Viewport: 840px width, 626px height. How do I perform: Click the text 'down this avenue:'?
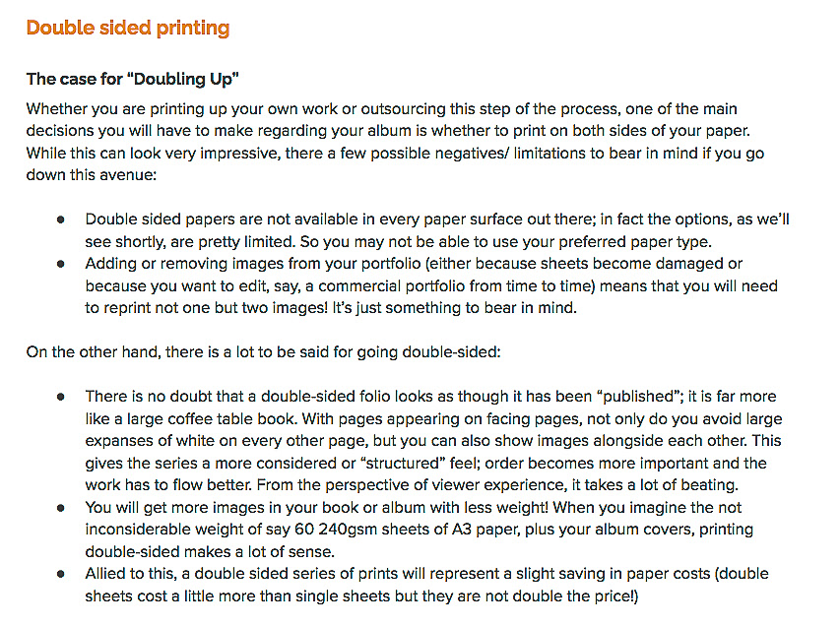(91, 175)
